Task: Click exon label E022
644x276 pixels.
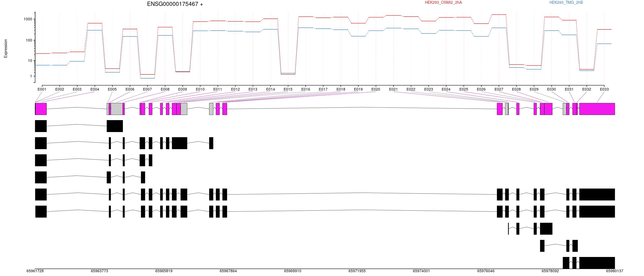Action: [x=411, y=89]
